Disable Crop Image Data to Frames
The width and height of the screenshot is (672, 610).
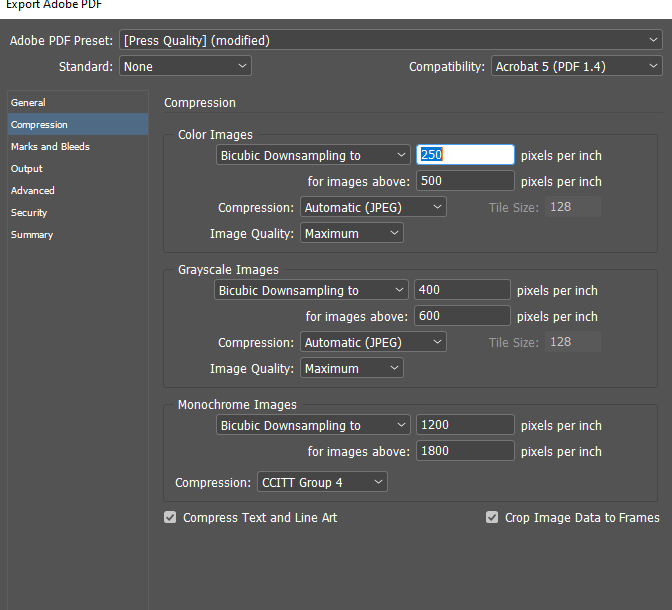492,518
